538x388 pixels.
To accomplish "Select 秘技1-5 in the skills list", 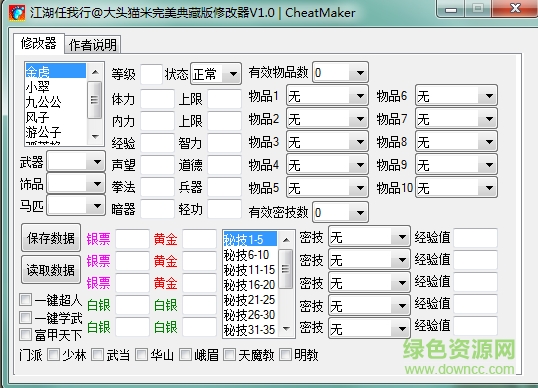I will pyautogui.click(x=250, y=239).
